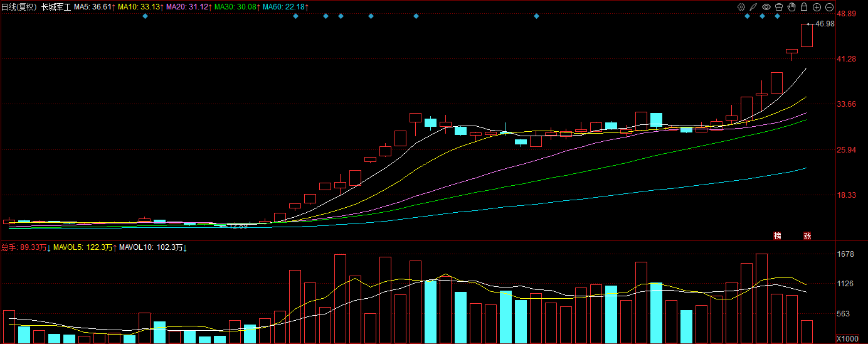
Task: Click the 1678 volume axis value
Action: coord(846,254)
